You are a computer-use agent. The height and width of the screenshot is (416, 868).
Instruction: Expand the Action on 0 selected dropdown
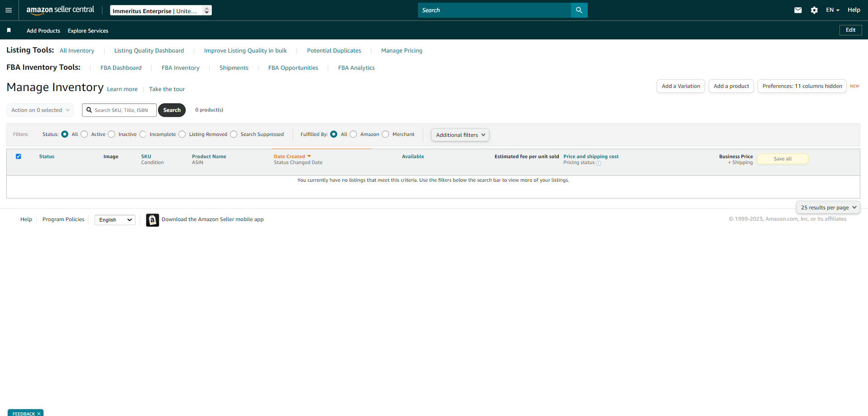[x=40, y=110]
